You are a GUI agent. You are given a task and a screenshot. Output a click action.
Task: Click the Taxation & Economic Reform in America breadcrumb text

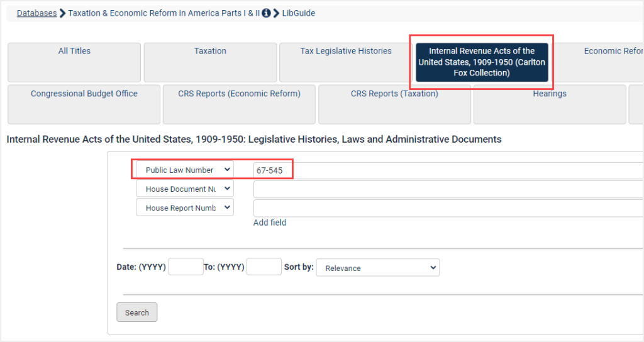point(164,13)
